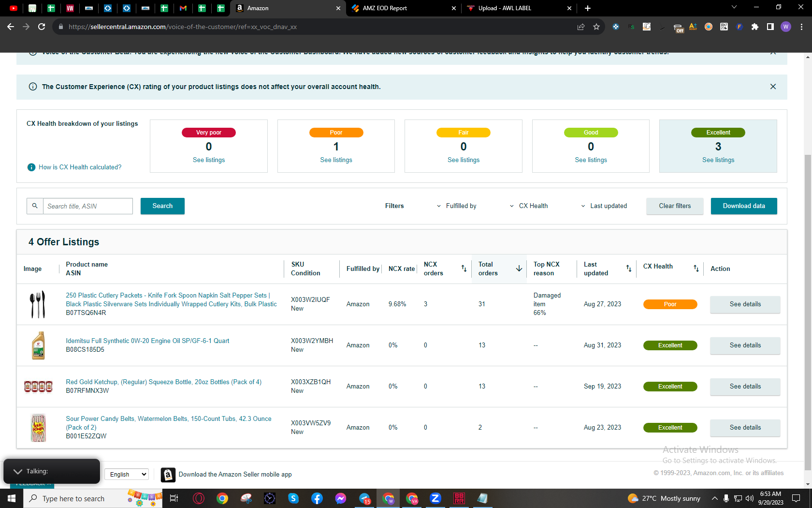Image resolution: width=812 pixels, height=508 pixels.
Task: Open How is CX Health calculated link
Action: 80,167
